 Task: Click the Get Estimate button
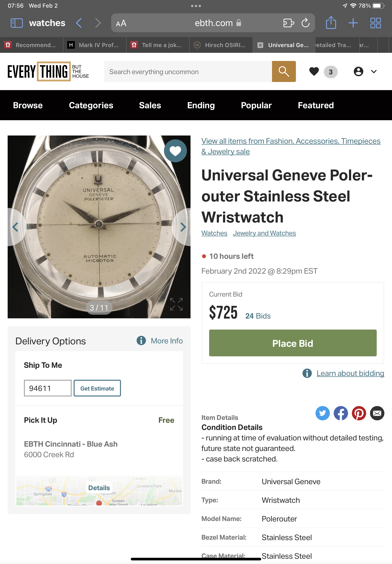[97, 388]
